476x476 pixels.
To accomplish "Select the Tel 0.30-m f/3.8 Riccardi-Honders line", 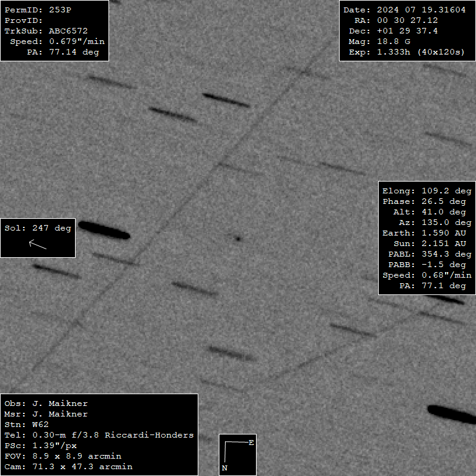I will tap(99, 435).
